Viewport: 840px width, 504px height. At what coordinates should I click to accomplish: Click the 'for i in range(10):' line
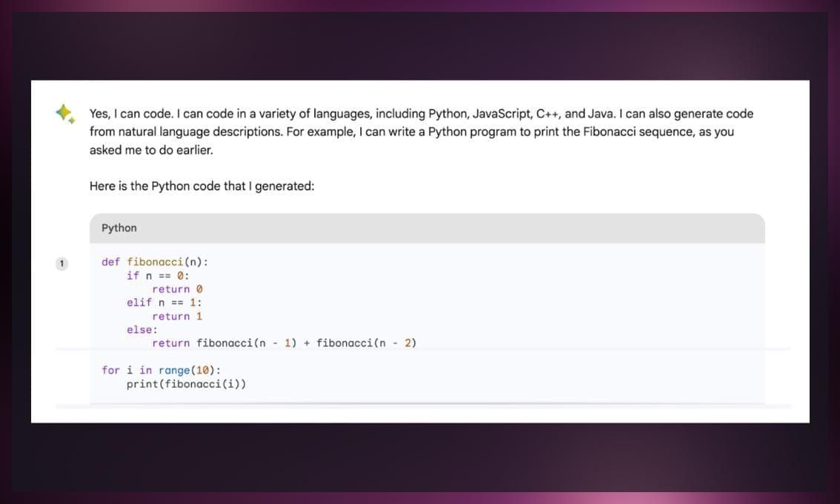[x=161, y=370]
